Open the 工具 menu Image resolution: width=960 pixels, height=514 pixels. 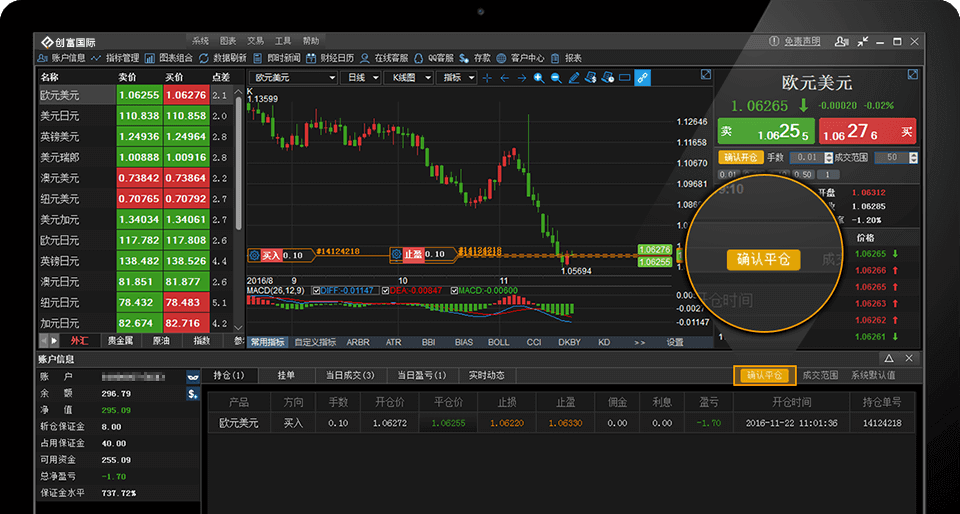click(x=283, y=41)
